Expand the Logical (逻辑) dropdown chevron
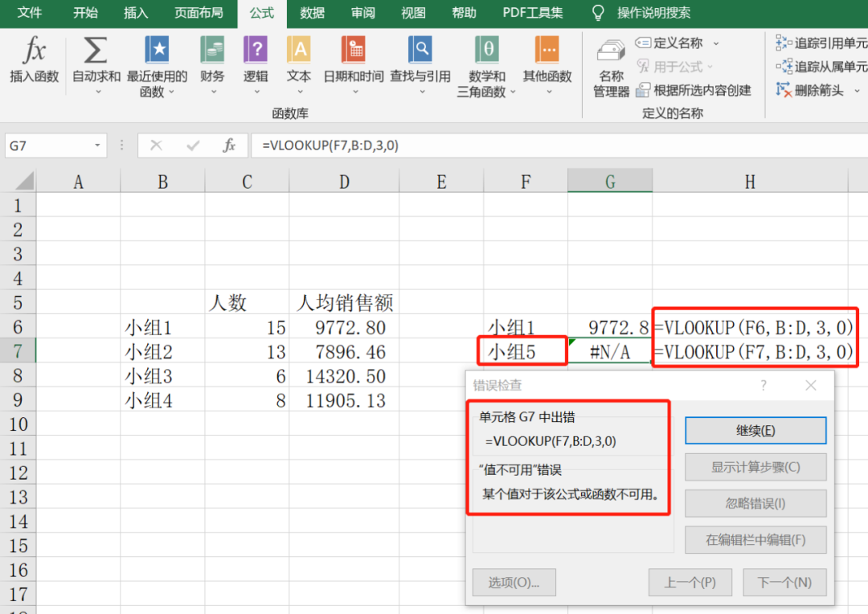This screenshot has width=868, height=614. [256, 92]
